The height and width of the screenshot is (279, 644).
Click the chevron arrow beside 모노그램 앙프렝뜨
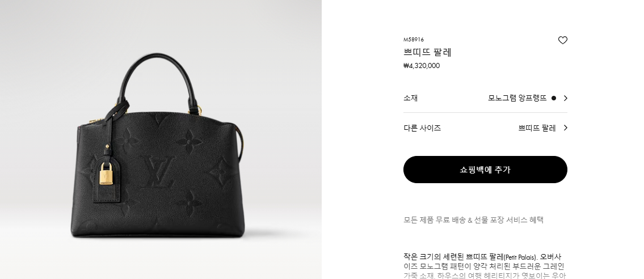[x=566, y=98]
